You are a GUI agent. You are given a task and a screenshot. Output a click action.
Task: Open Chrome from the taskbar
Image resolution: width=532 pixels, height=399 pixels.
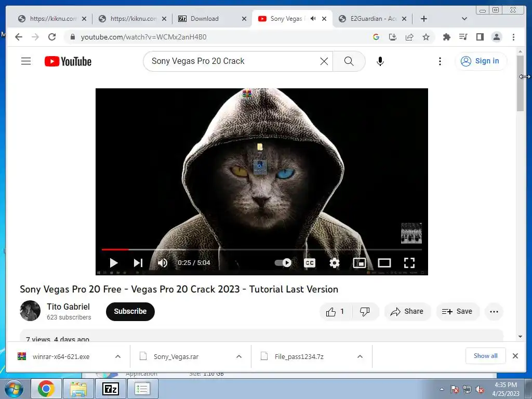pos(46,389)
